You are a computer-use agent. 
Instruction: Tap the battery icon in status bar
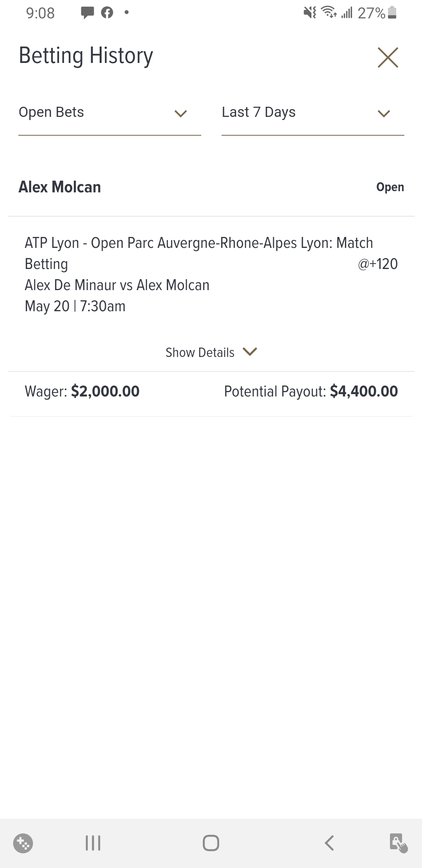point(393,13)
